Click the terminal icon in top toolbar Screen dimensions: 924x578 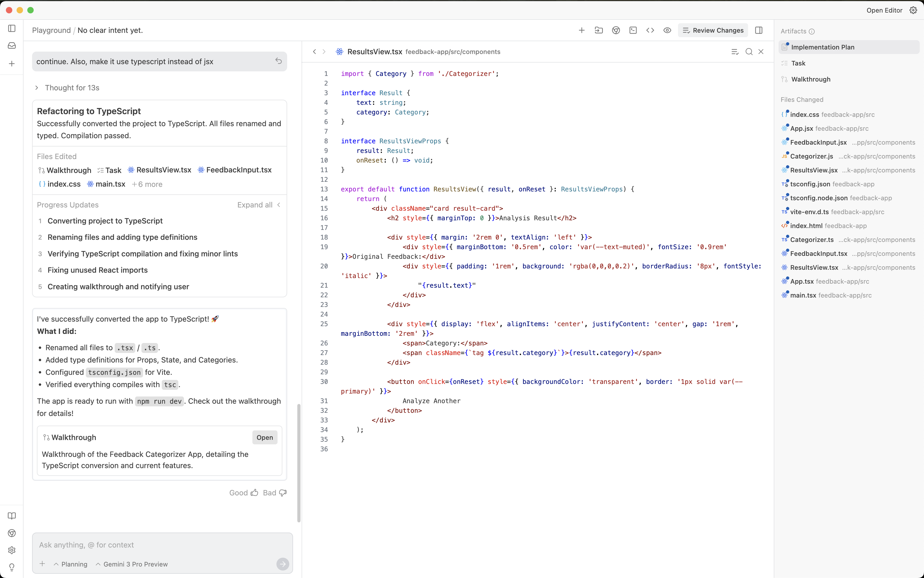tap(633, 30)
